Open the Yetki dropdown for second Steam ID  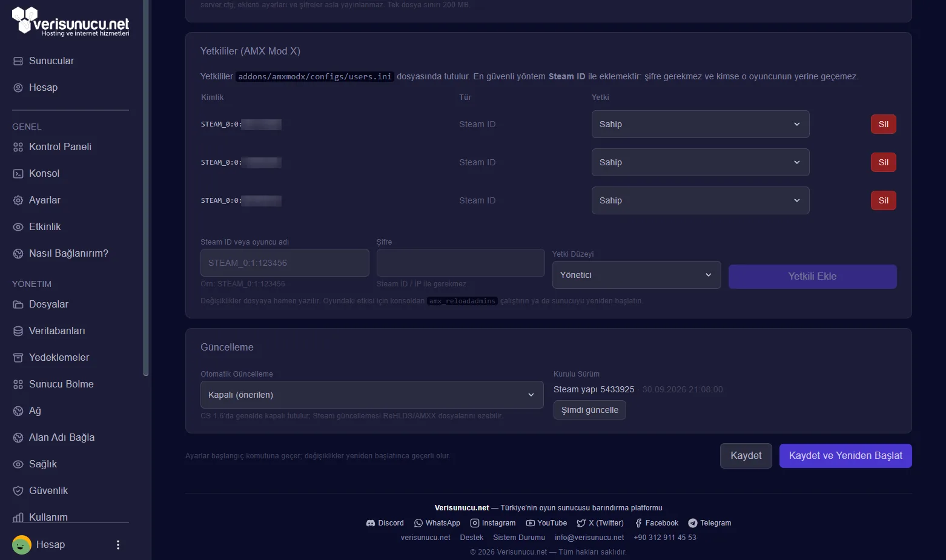point(700,162)
